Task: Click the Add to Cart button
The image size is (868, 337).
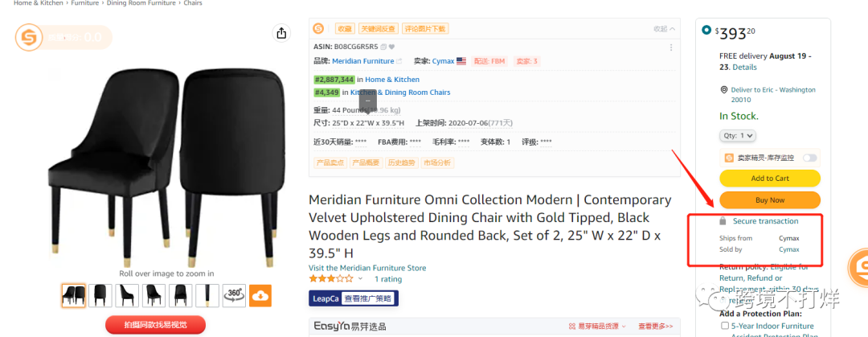Action: point(769,179)
